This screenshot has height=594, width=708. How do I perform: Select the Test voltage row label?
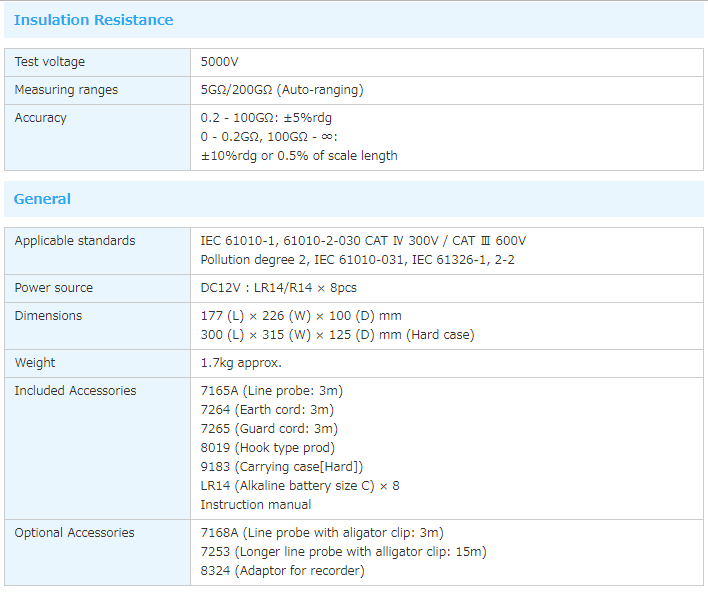pos(48,62)
